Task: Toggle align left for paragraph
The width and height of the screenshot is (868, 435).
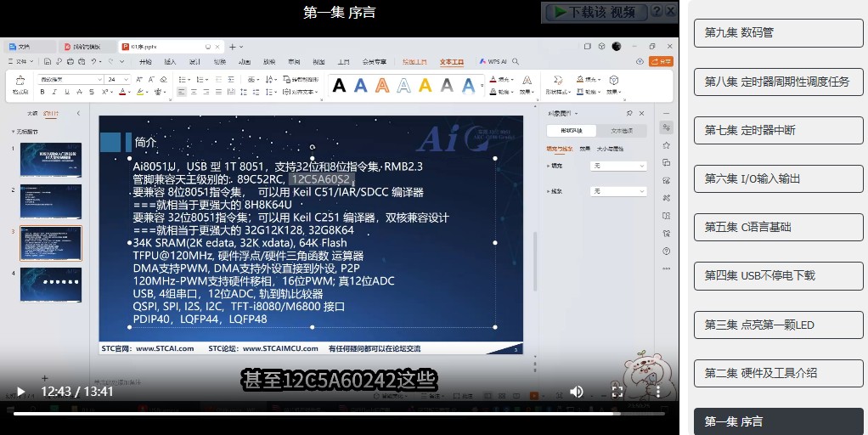Action: point(182,92)
